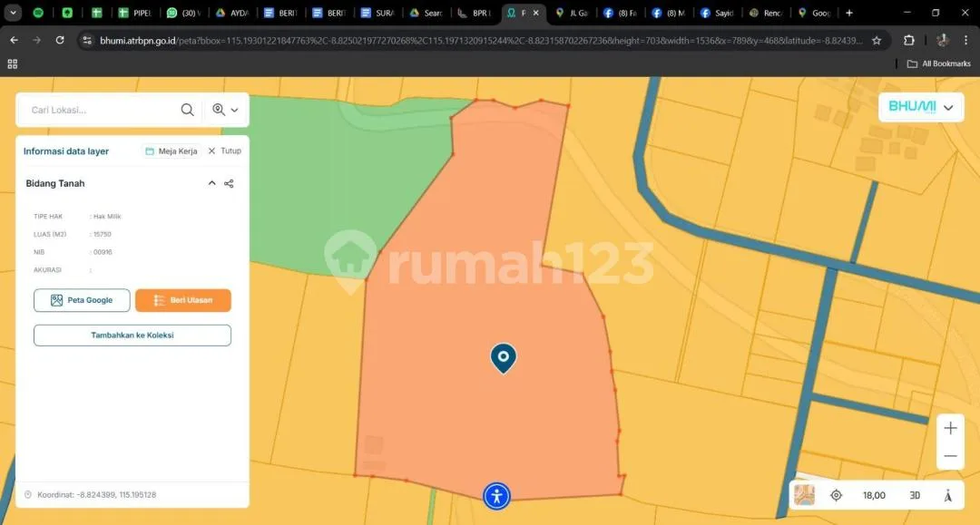Switch to the Renc tab
Viewport: 980px width, 525px height.
pyautogui.click(x=766, y=13)
